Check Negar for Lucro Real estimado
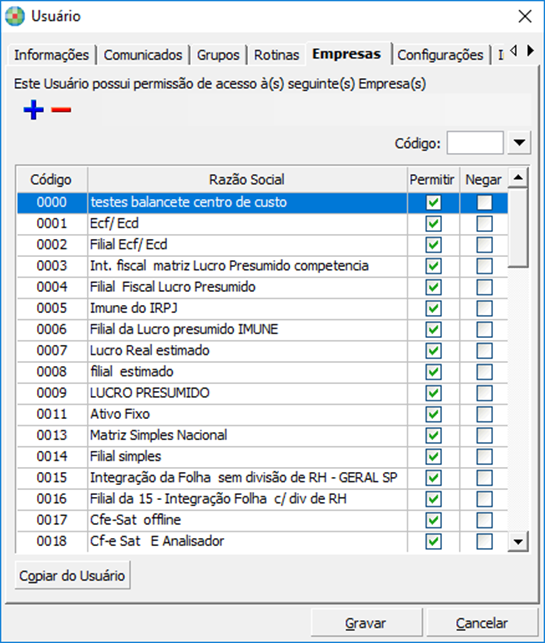545x643 pixels. (484, 351)
